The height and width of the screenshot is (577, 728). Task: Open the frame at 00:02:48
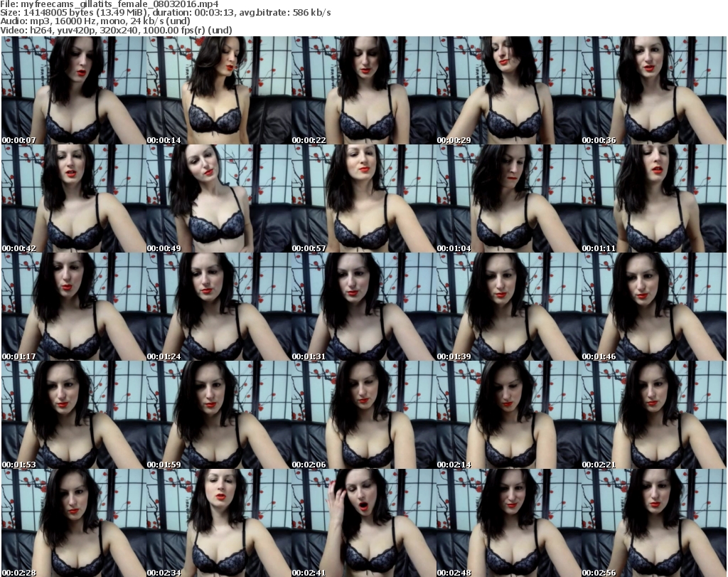click(x=508, y=523)
